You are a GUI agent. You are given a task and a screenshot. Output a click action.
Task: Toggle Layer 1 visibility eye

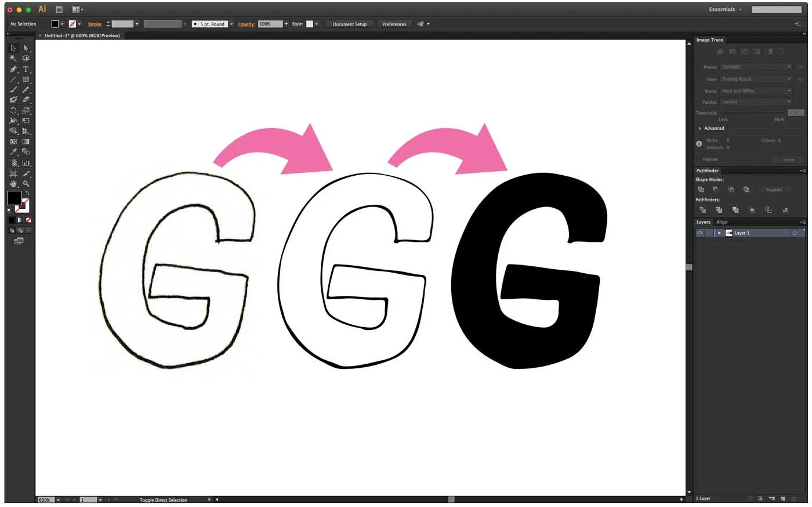(699, 233)
